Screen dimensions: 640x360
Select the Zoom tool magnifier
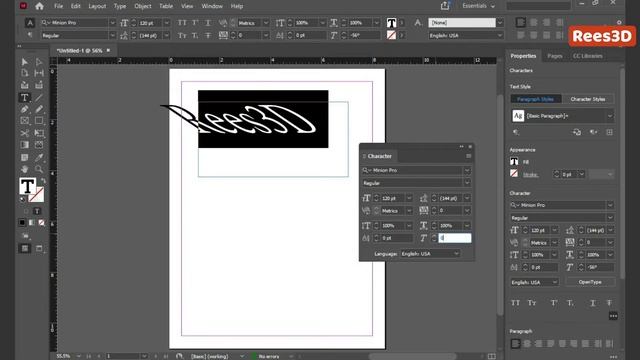pos(39,169)
